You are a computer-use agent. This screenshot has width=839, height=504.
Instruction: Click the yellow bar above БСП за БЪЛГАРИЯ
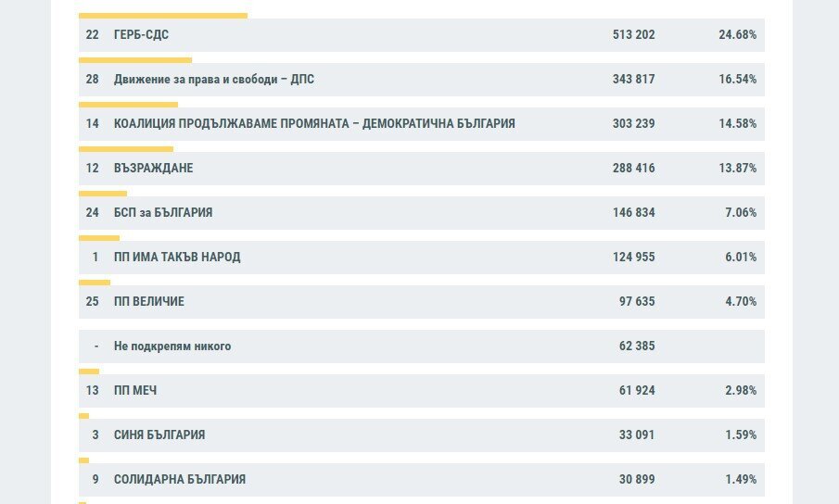103,194
